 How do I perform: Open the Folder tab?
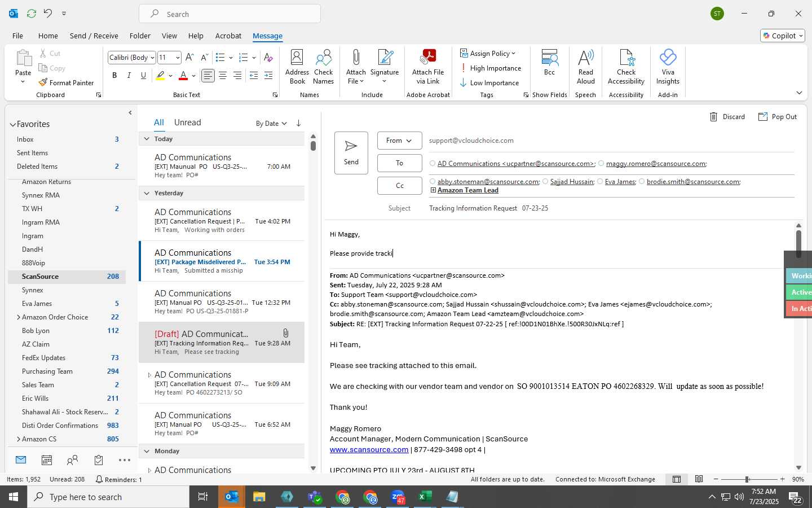coord(140,36)
